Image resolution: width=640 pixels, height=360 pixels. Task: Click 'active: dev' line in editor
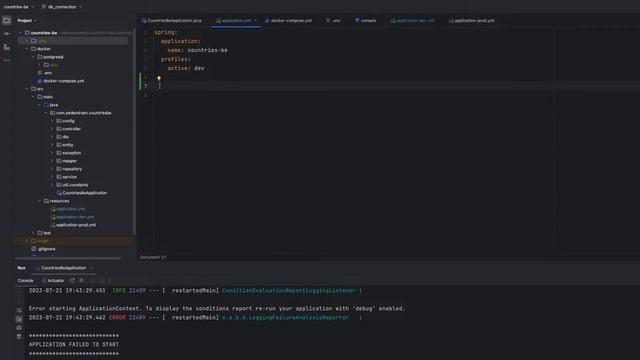186,68
